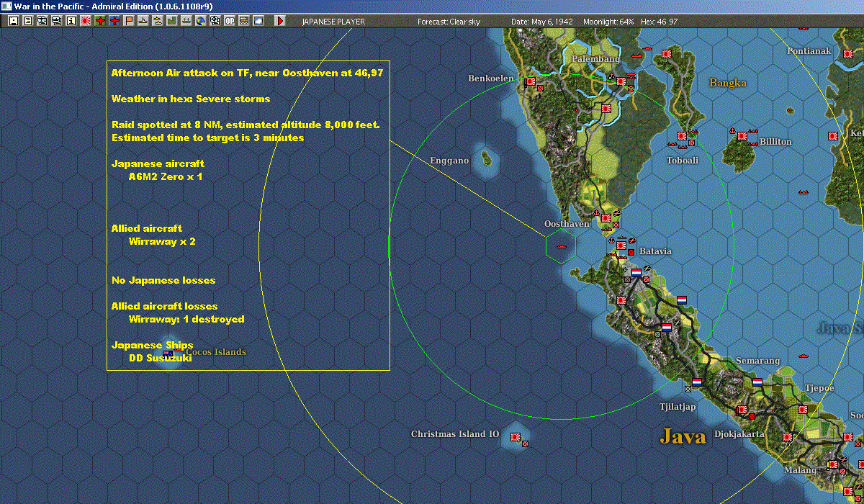
Task: Select the Japanese base at Christmas Island IO
Action: [x=516, y=436]
